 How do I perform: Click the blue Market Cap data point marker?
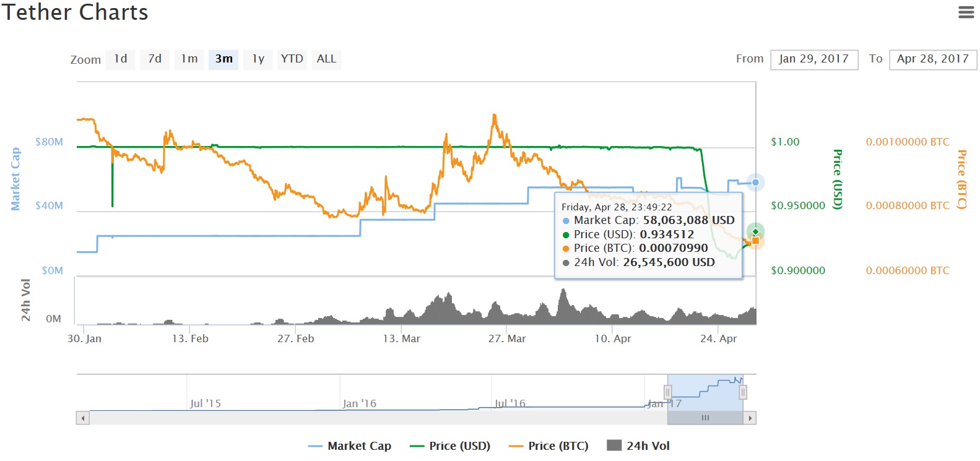coord(755,182)
